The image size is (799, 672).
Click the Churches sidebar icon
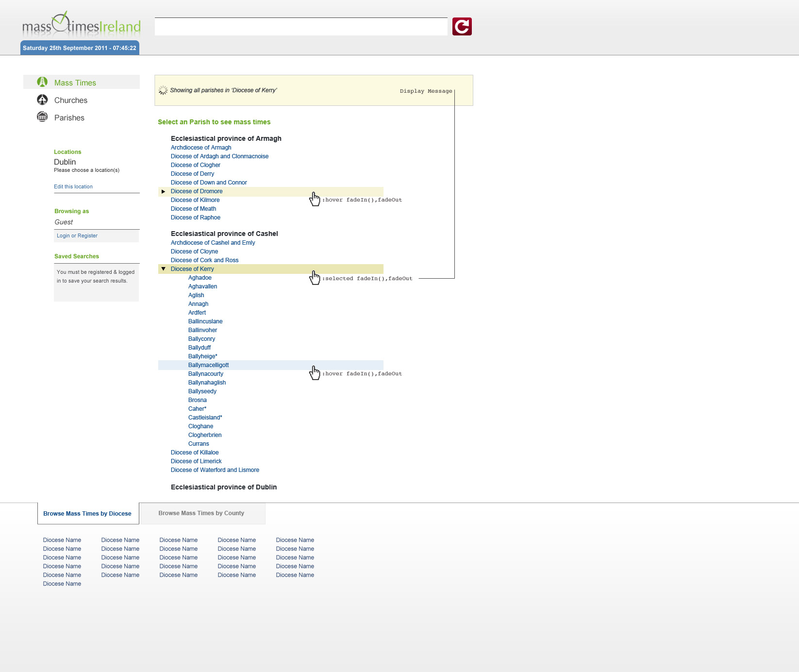click(x=42, y=100)
